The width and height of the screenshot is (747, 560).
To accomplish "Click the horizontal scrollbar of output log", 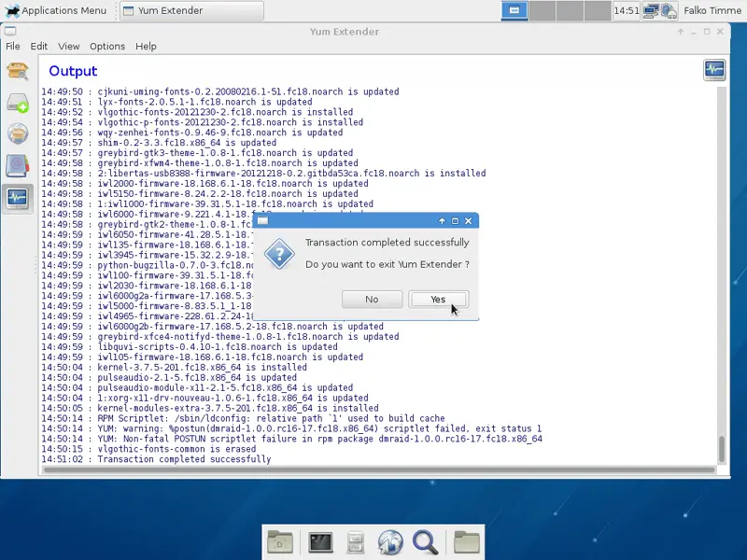I will click(380, 470).
